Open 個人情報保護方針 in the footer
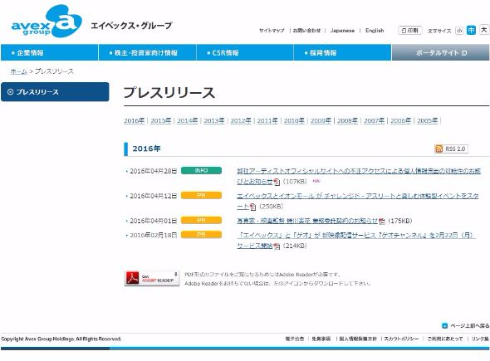The image size is (490, 361). point(358,339)
